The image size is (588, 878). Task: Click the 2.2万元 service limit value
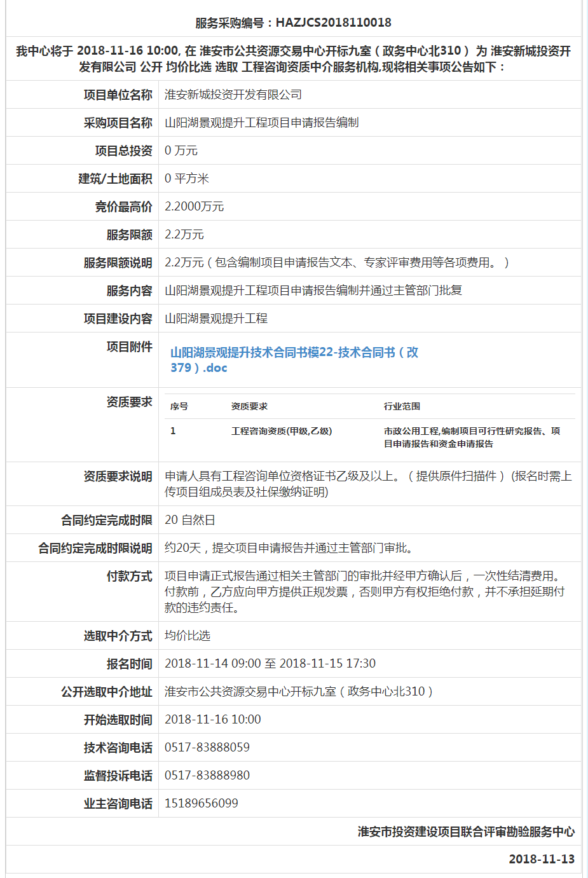point(184,235)
